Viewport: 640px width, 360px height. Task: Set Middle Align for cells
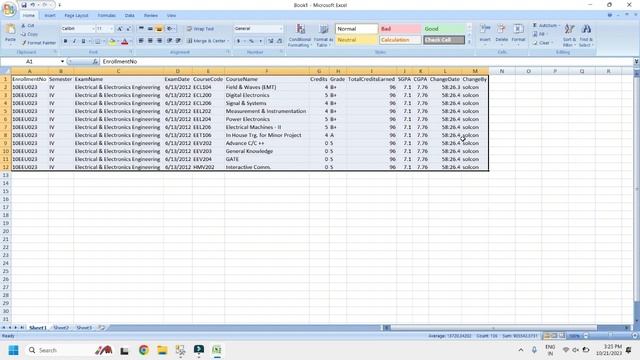(x=150, y=29)
